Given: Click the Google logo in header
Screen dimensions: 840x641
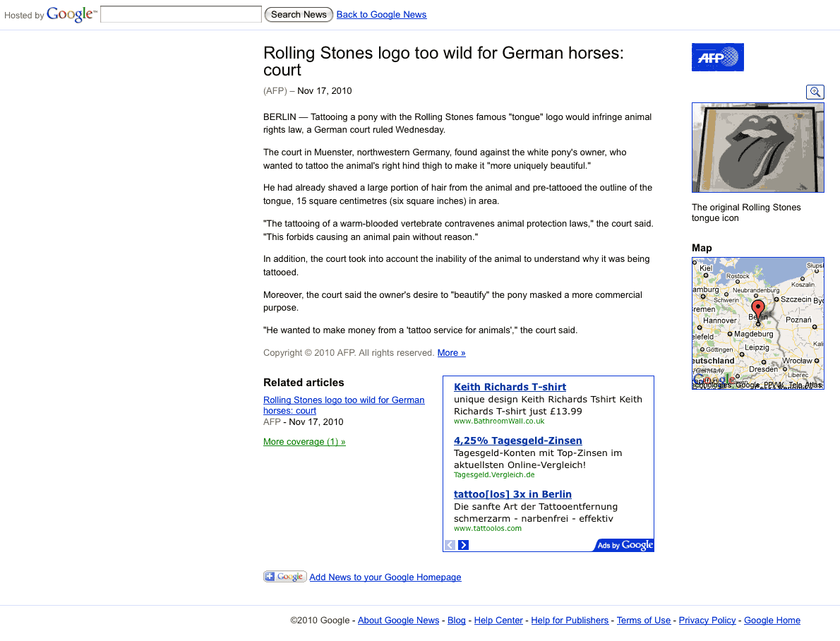Looking at the screenshot, I should click(72, 14).
